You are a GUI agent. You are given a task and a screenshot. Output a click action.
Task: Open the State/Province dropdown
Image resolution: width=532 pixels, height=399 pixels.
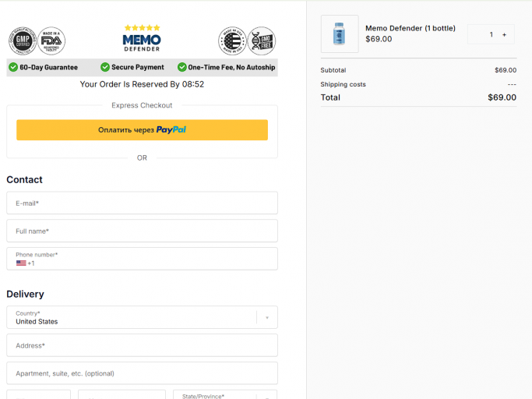(x=225, y=395)
